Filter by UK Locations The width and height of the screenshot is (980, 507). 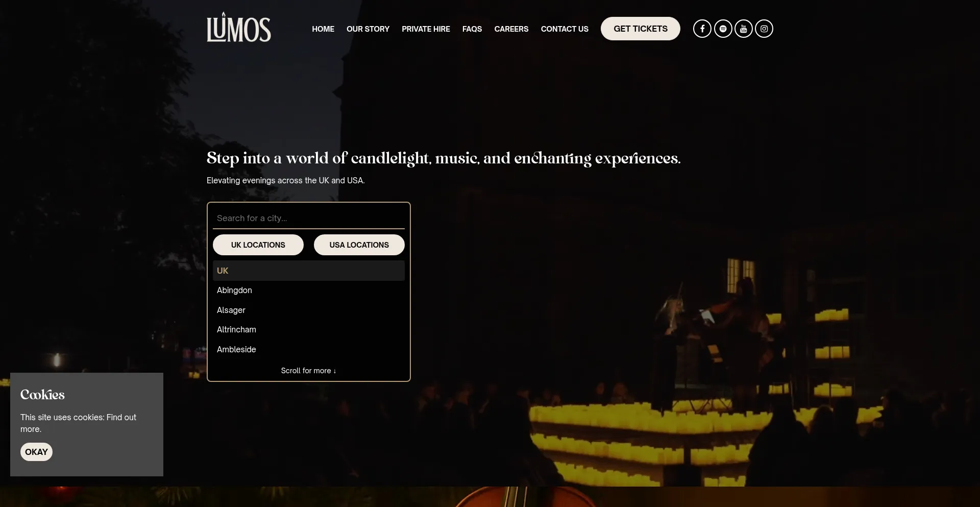coord(258,245)
